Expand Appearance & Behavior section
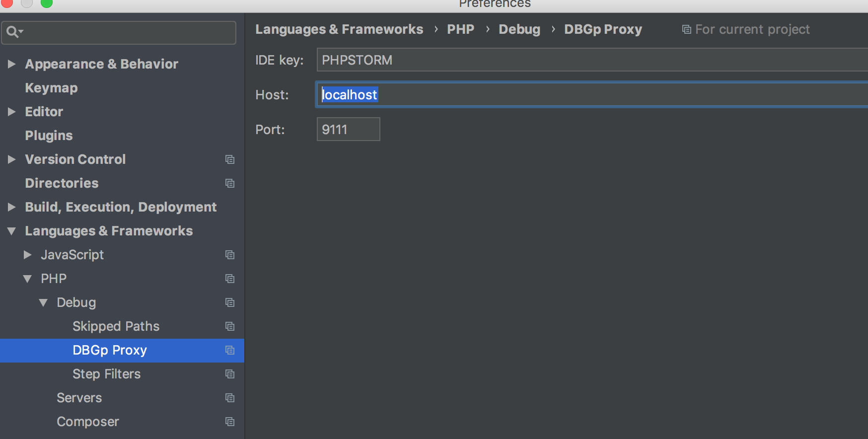 [x=11, y=64]
